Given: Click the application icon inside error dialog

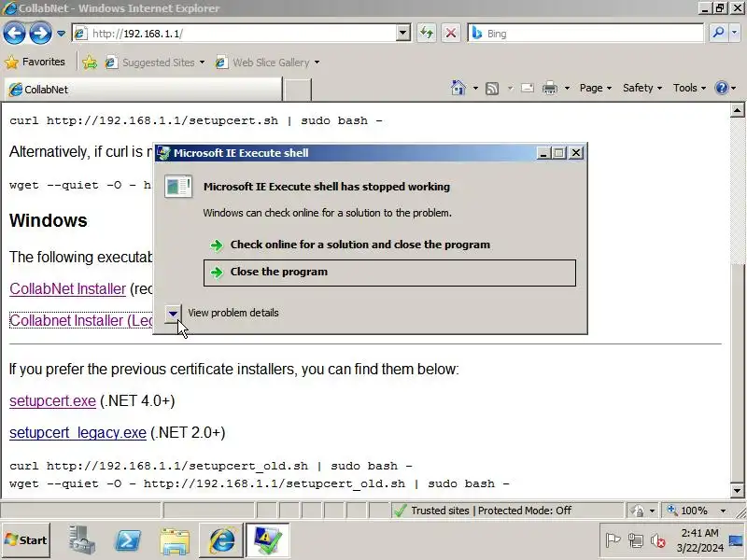Looking at the screenshot, I should coord(178,186).
